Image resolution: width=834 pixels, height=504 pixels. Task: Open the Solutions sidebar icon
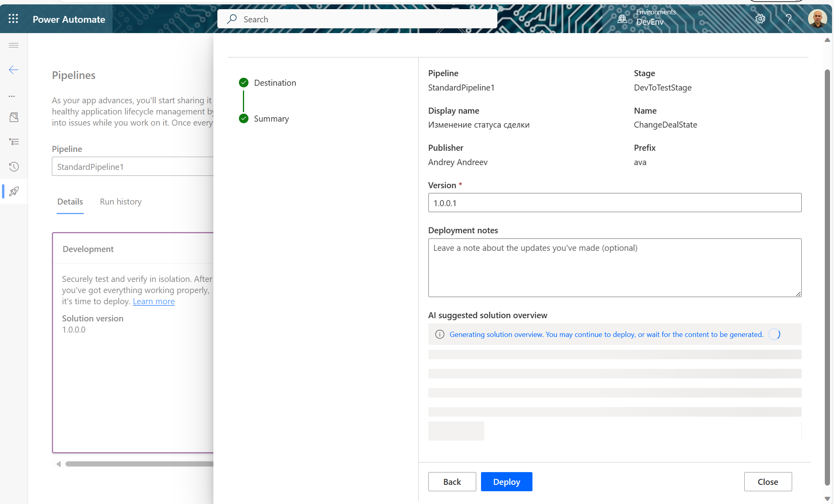(x=14, y=117)
